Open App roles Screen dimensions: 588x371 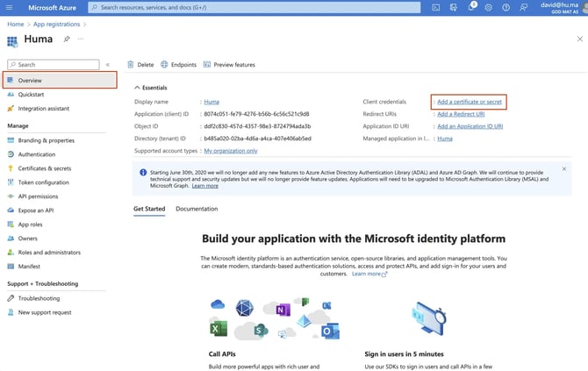click(x=30, y=225)
